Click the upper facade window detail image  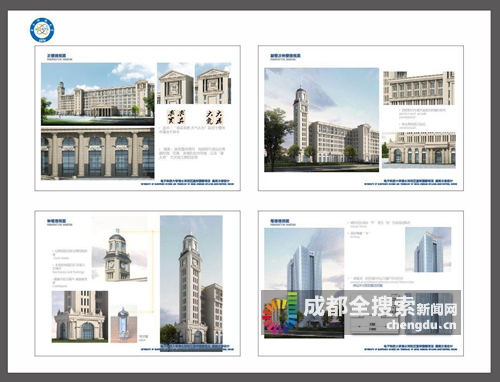point(419,88)
